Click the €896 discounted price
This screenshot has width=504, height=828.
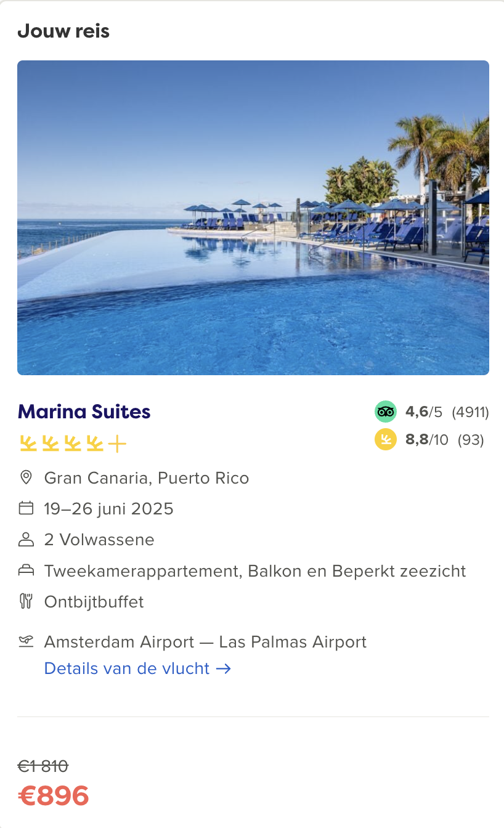(54, 796)
